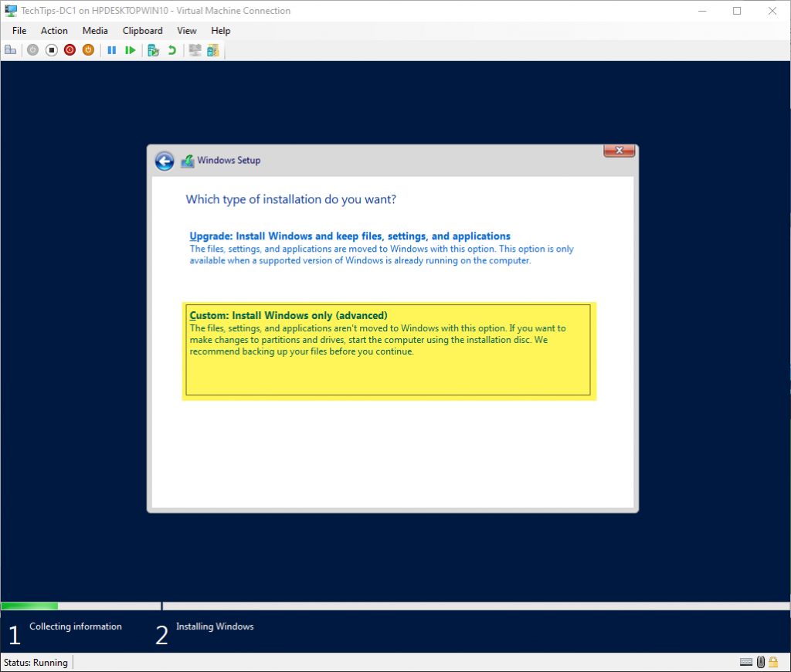This screenshot has width=791, height=672.
Task: Go back using the Windows Setup back arrow
Action: pos(165,161)
